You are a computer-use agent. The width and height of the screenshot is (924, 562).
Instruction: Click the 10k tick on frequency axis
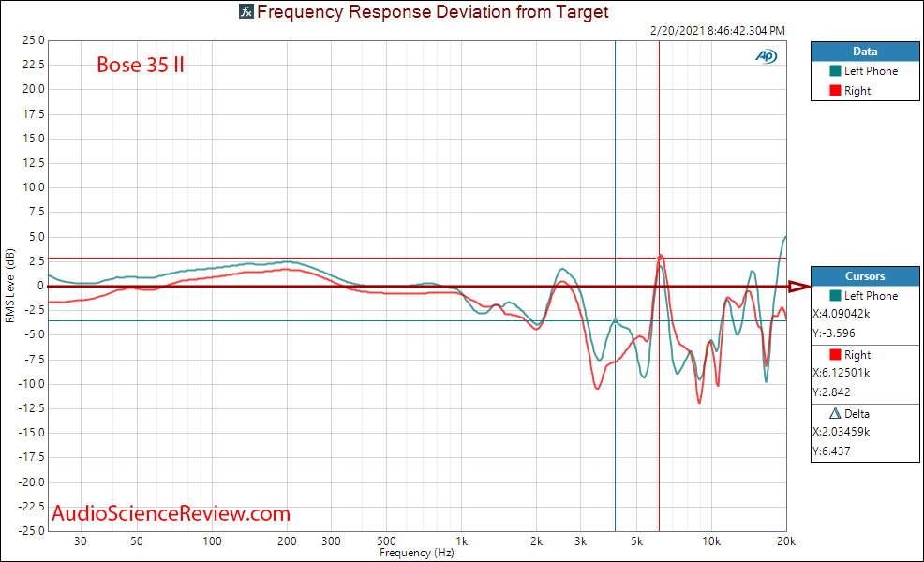[711, 540]
